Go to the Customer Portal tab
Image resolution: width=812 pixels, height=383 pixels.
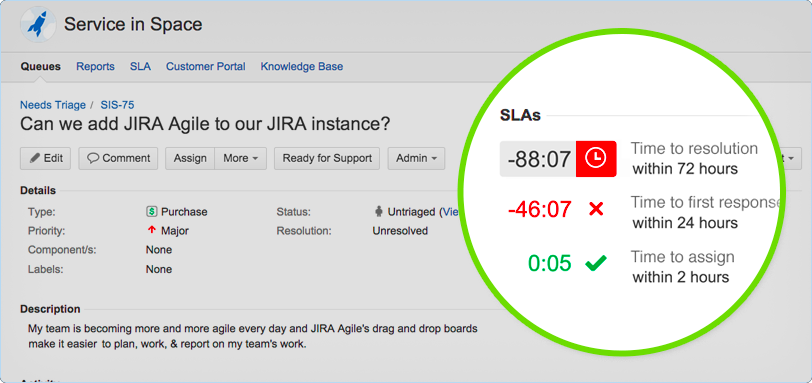click(x=206, y=67)
